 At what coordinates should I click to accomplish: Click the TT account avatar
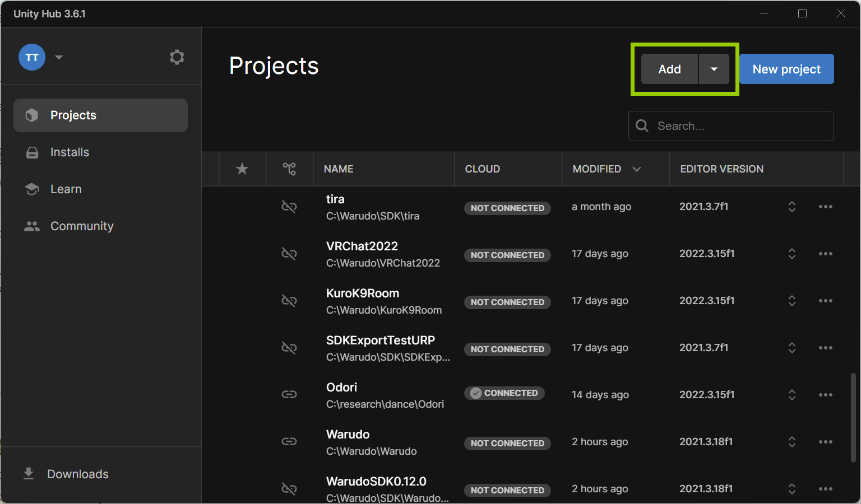tap(32, 57)
